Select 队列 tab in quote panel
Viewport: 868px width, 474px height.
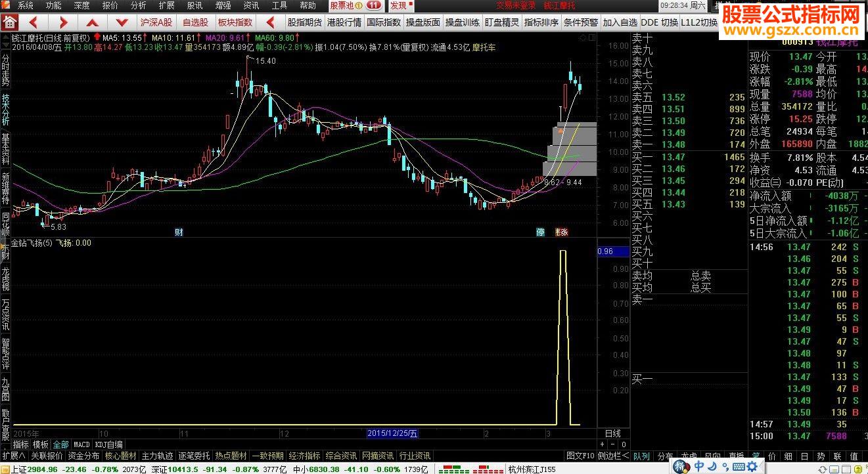(641, 456)
